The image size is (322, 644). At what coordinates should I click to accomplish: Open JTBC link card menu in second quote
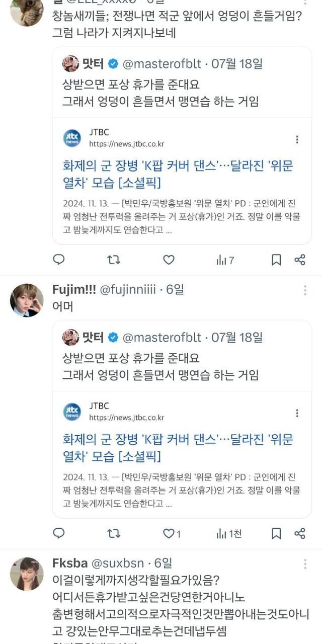tap(297, 413)
